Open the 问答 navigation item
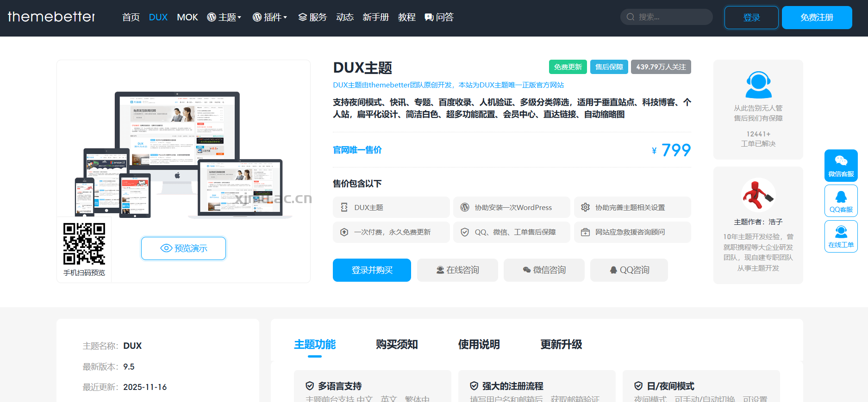The image size is (868, 402). tap(439, 18)
